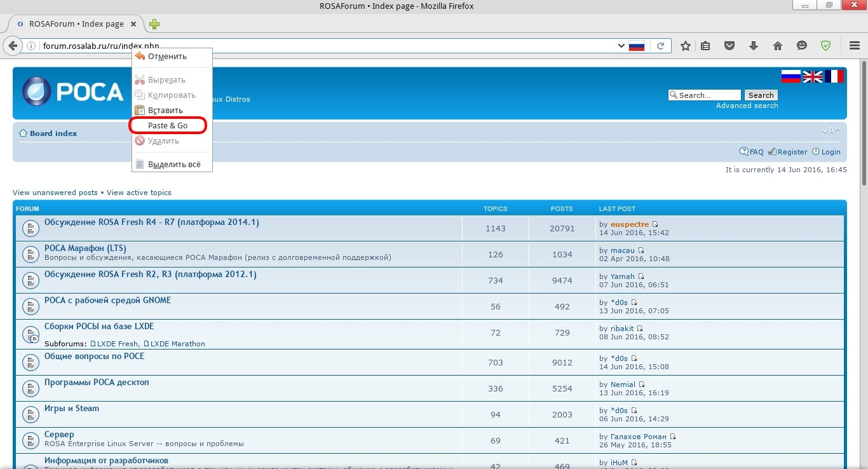Open the FAQ link
The image size is (868, 469).
click(756, 152)
